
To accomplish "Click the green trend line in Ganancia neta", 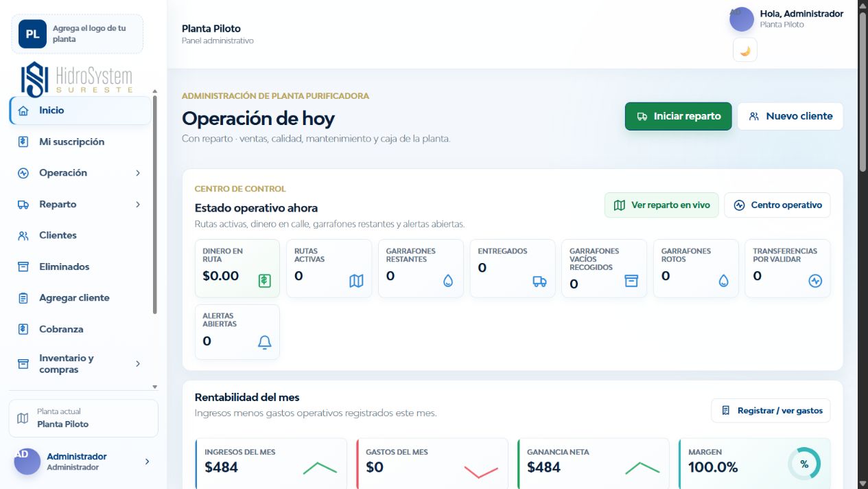I will (642, 468).
